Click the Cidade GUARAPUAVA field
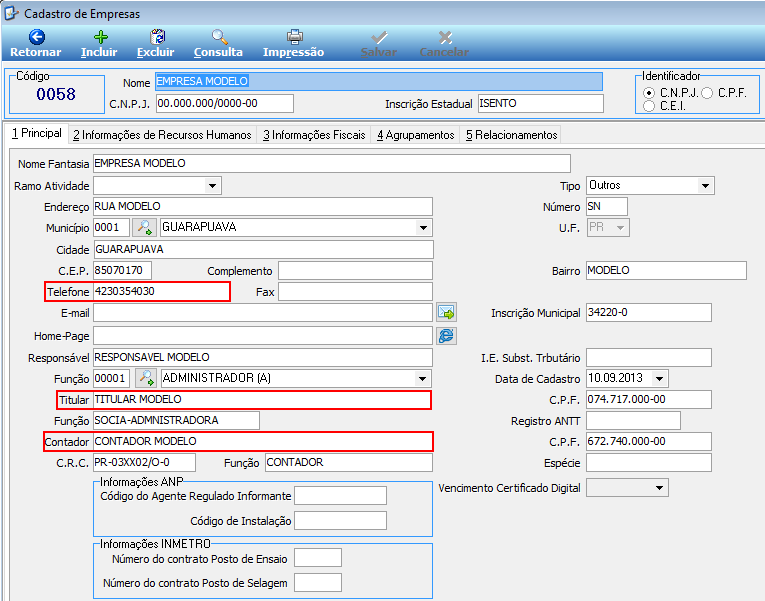The image size is (765, 601). click(263, 249)
